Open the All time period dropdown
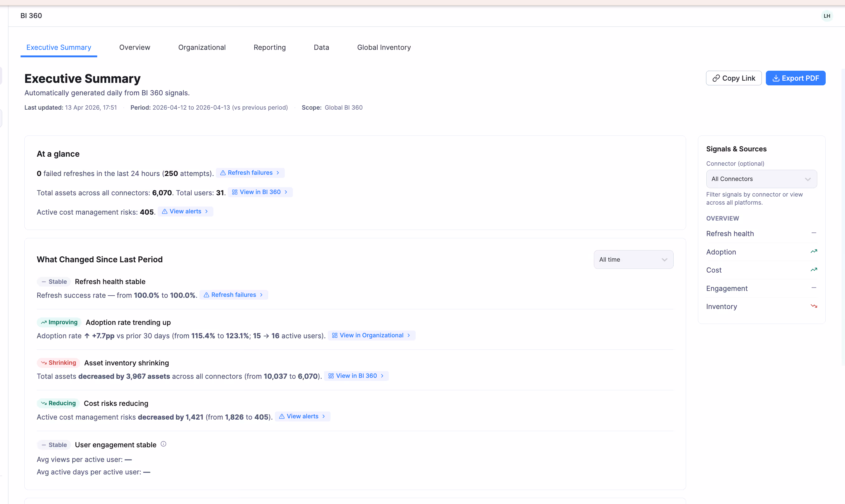The height and width of the screenshot is (504, 845). pos(633,259)
